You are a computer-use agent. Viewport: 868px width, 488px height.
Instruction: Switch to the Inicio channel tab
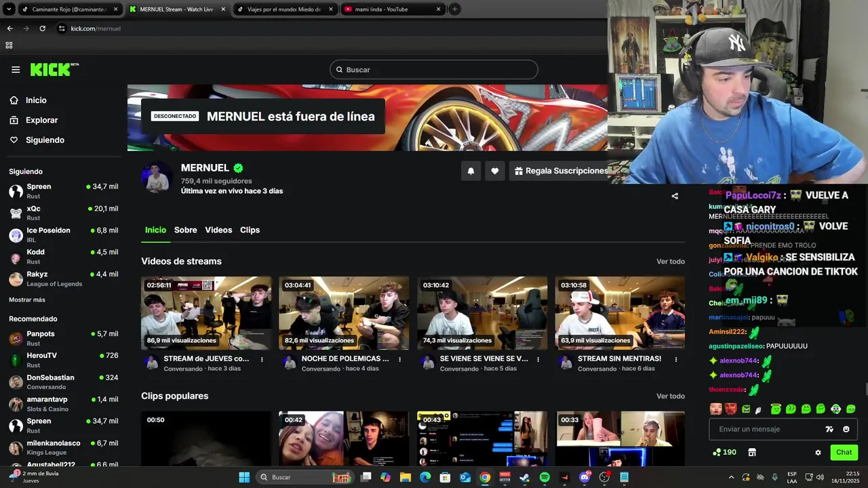[155, 230]
